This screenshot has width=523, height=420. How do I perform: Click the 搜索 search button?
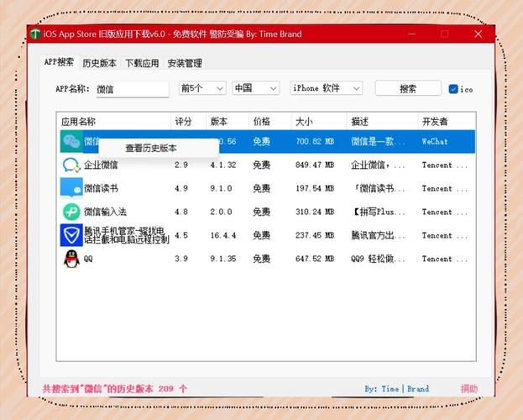[408, 89]
